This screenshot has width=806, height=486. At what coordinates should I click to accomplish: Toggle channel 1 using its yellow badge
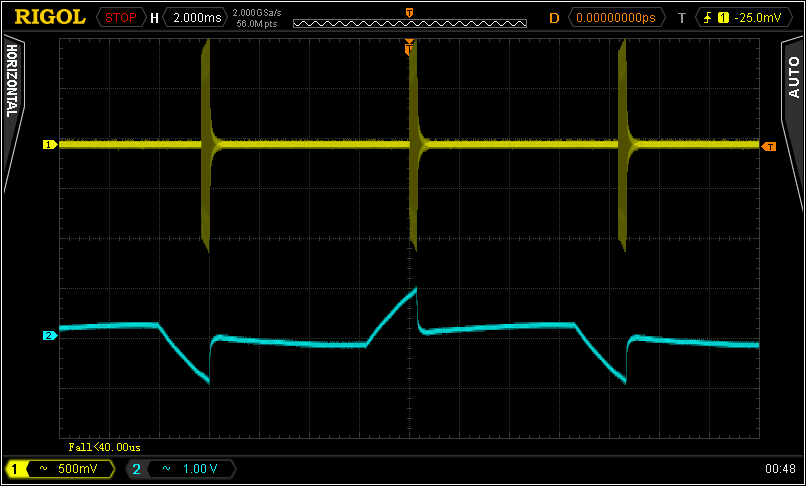point(17,468)
